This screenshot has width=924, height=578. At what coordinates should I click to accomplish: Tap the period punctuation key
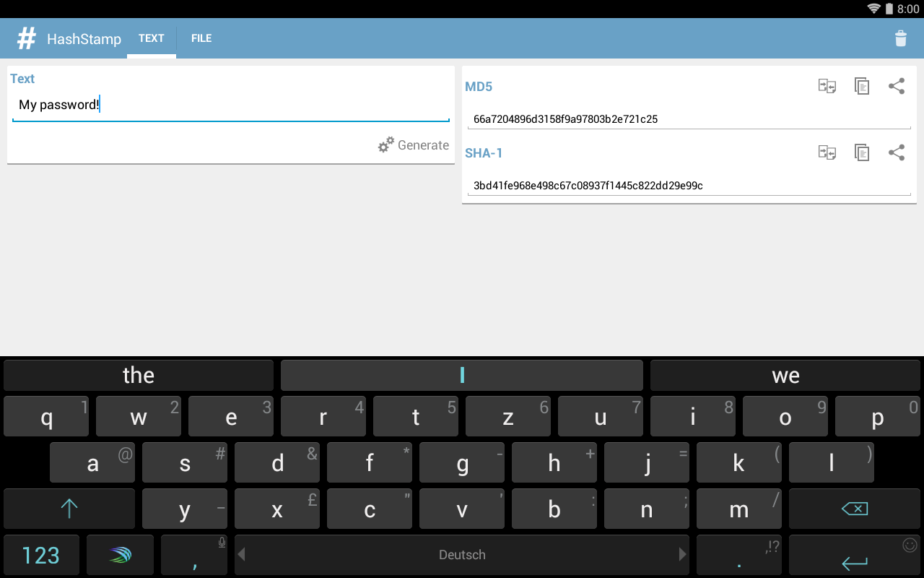tap(739, 555)
